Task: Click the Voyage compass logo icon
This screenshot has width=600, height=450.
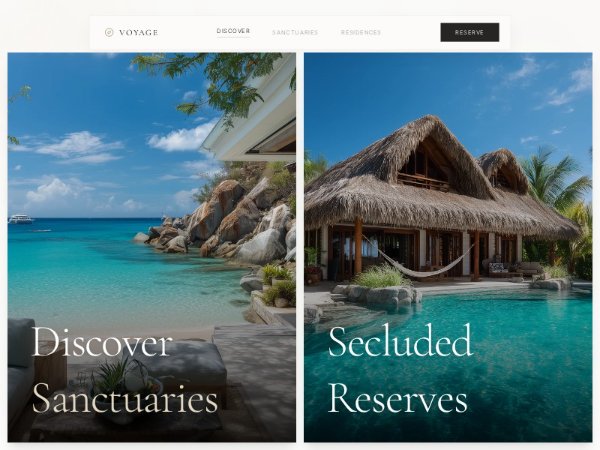Action: point(109,33)
